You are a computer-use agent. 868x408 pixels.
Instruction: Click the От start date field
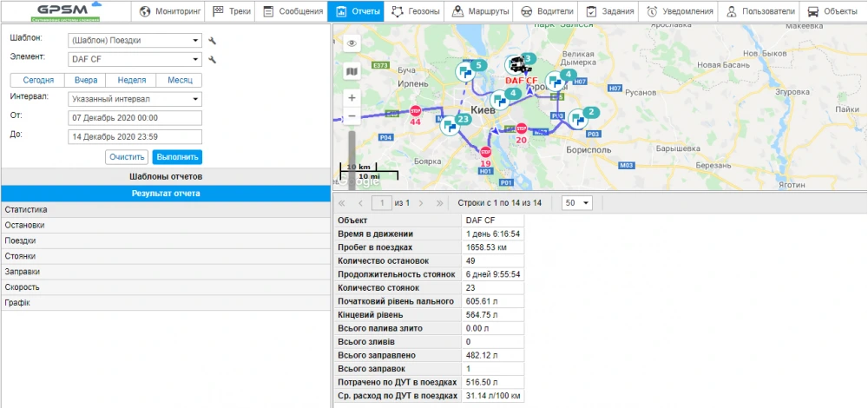pyautogui.click(x=134, y=117)
